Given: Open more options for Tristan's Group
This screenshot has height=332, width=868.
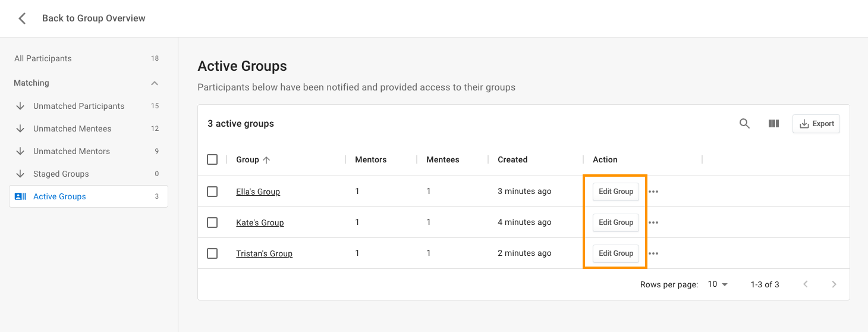Looking at the screenshot, I should [x=653, y=253].
